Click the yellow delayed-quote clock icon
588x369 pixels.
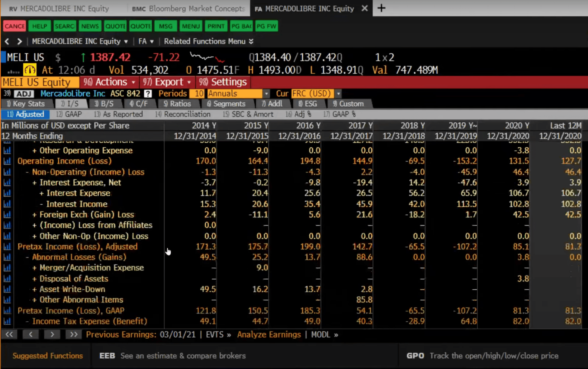click(30, 70)
